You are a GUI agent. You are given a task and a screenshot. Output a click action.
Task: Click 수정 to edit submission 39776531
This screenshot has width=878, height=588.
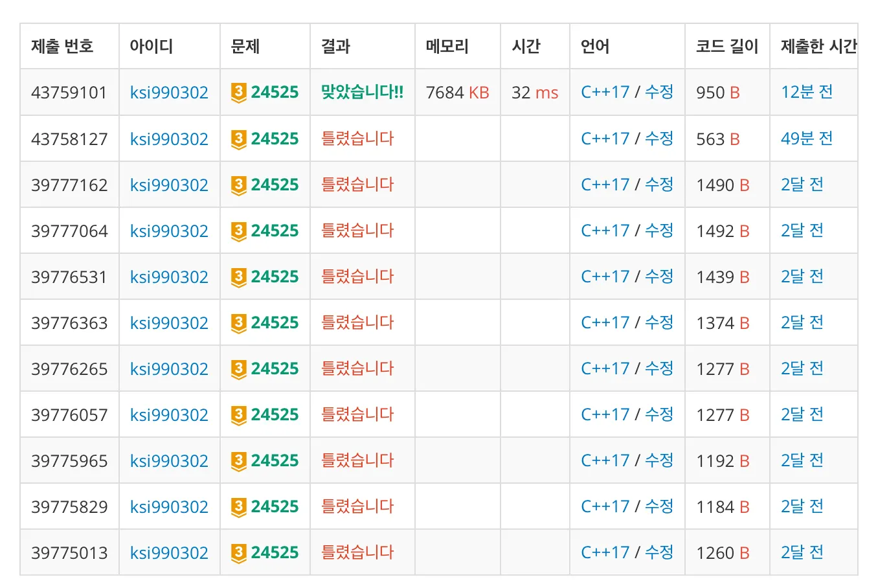coord(659,276)
